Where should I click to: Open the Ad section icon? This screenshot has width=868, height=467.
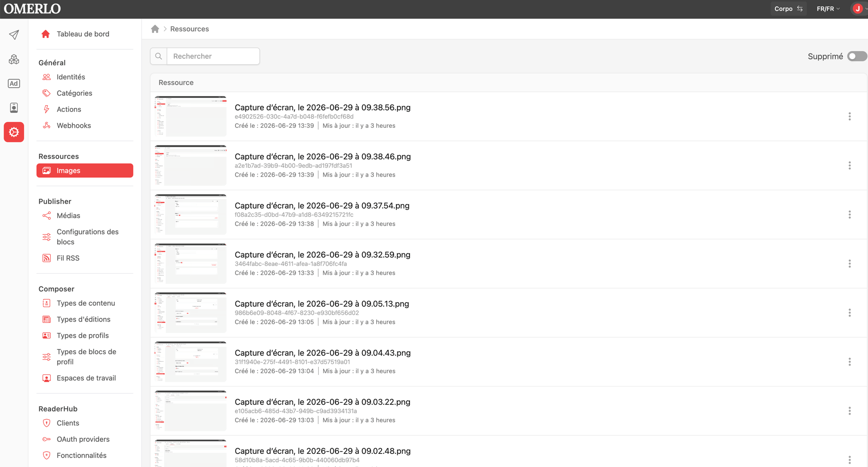coord(14,84)
